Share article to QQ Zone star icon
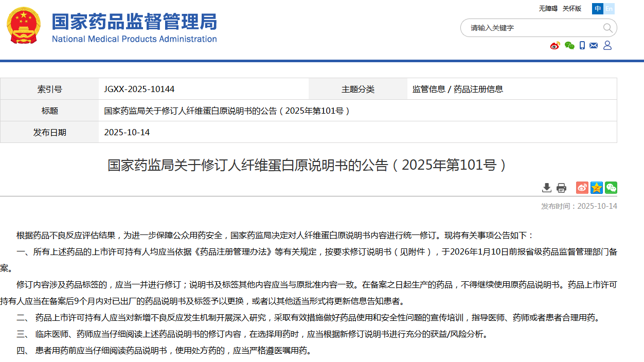 [597, 188]
